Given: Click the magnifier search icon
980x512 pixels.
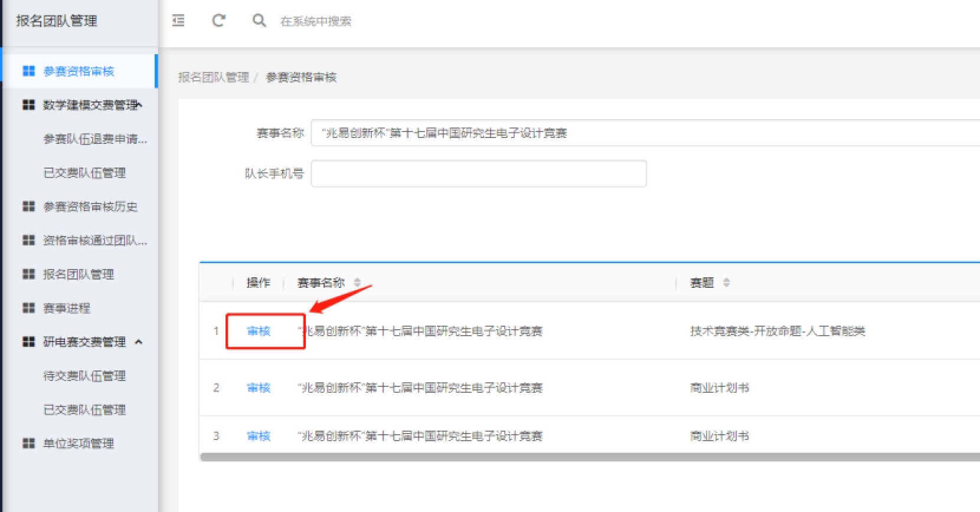Looking at the screenshot, I should pos(259,21).
